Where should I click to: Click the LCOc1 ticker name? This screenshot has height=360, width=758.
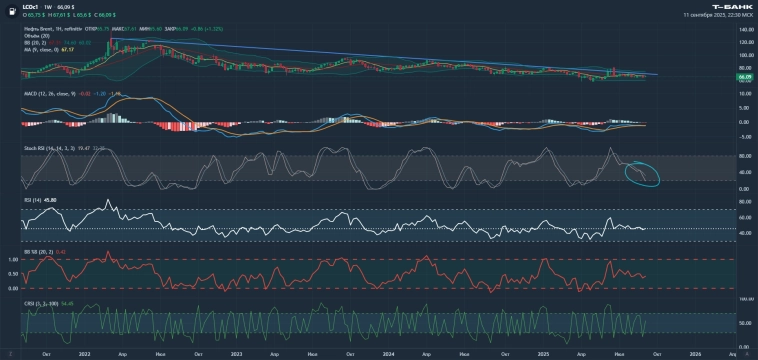30,7
